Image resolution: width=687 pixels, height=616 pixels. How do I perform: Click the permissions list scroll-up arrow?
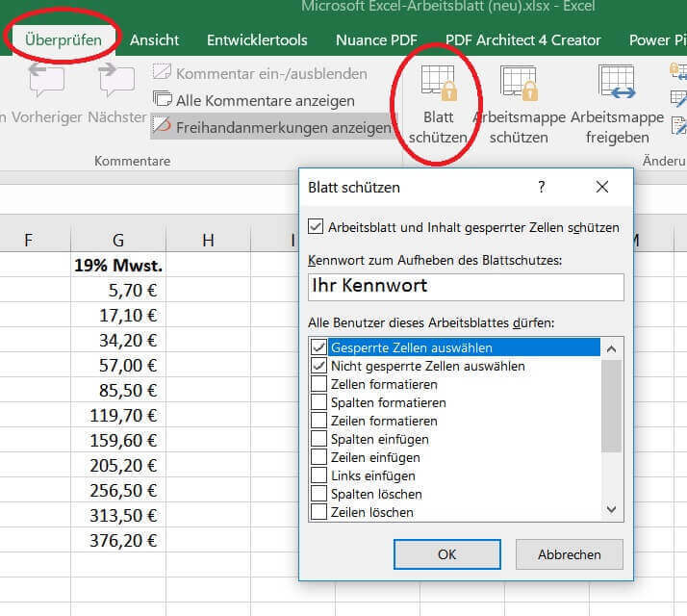point(612,349)
